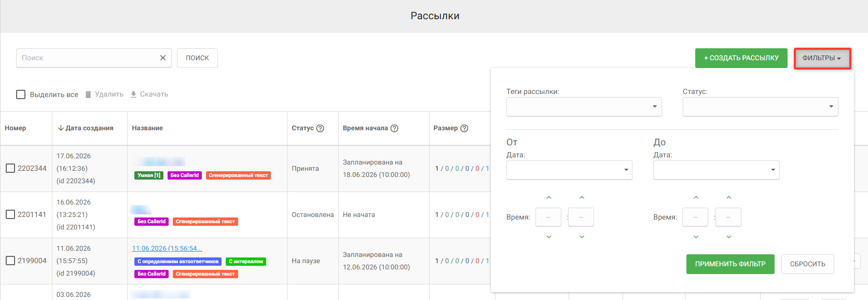Image resolution: width=868 pixels, height=300 pixels.
Task: Click the ПОИСК button
Action: pyautogui.click(x=197, y=58)
